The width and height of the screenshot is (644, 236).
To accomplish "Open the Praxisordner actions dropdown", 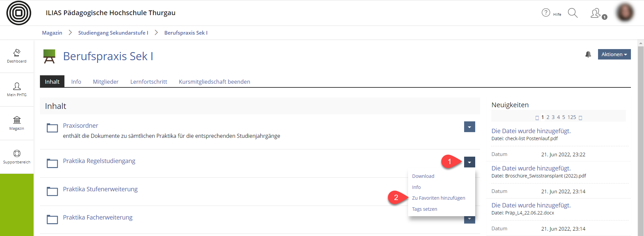I will pyautogui.click(x=469, y=127).
